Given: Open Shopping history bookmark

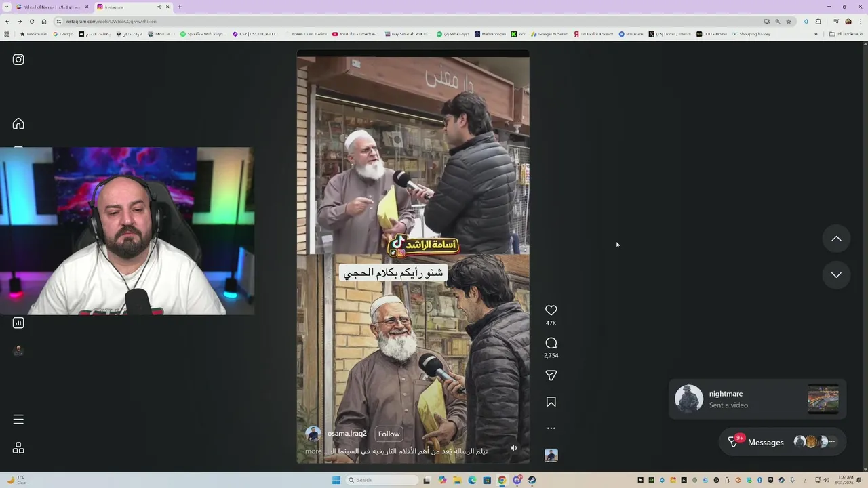Looking at the screenshot, I should click(x=751, y=34).
